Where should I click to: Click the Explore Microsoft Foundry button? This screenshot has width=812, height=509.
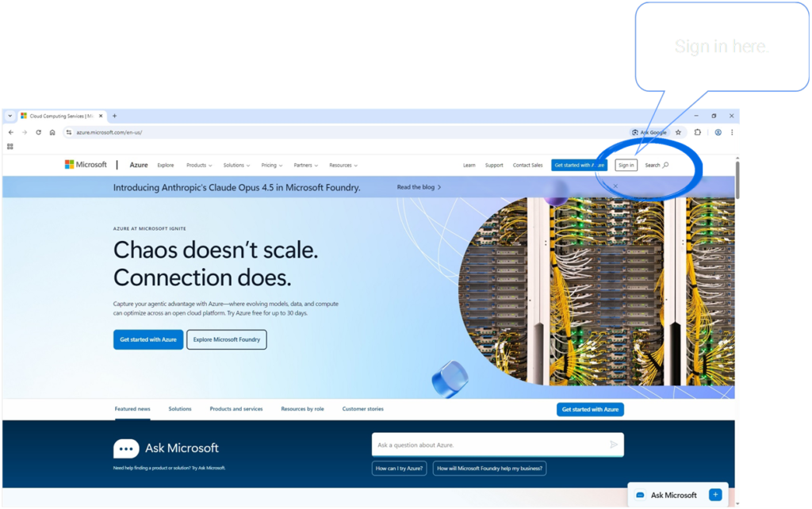click(227, 339)
